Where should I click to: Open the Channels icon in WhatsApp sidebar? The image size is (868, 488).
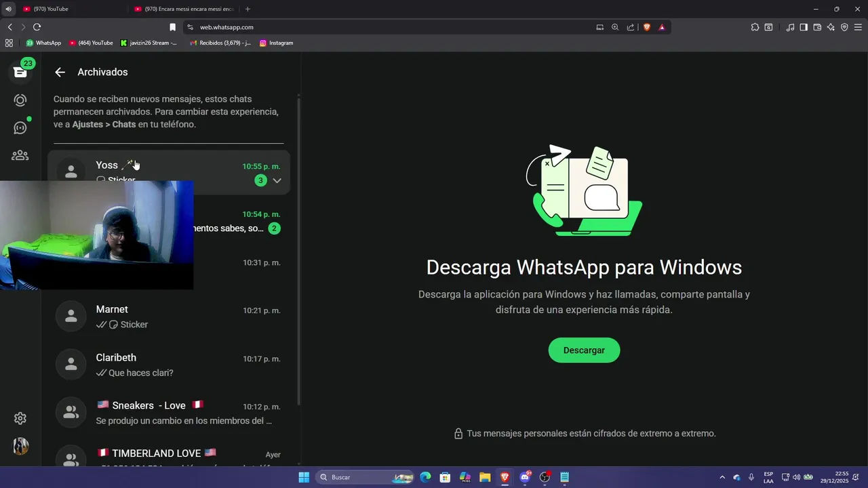pos(20,127)
